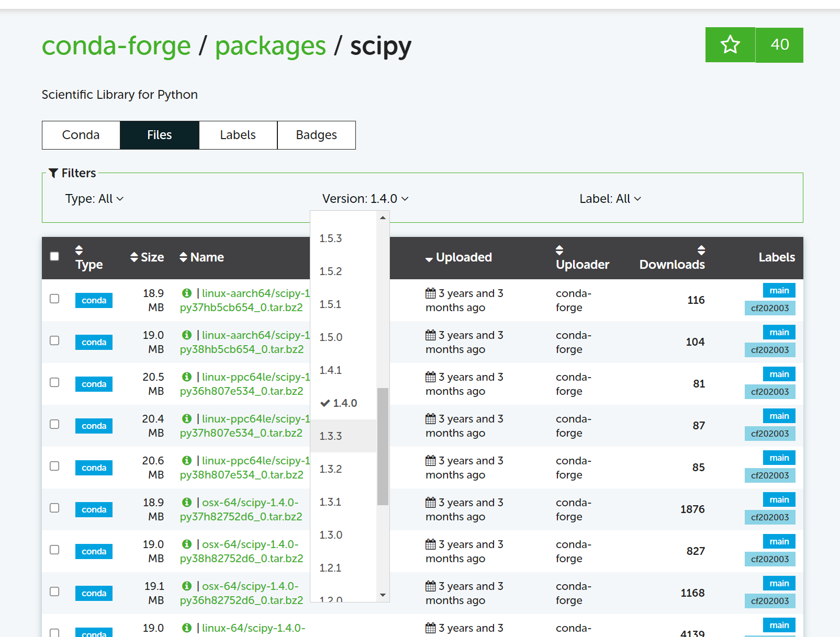
Task: Sort table by Name column
Action: 201,257
